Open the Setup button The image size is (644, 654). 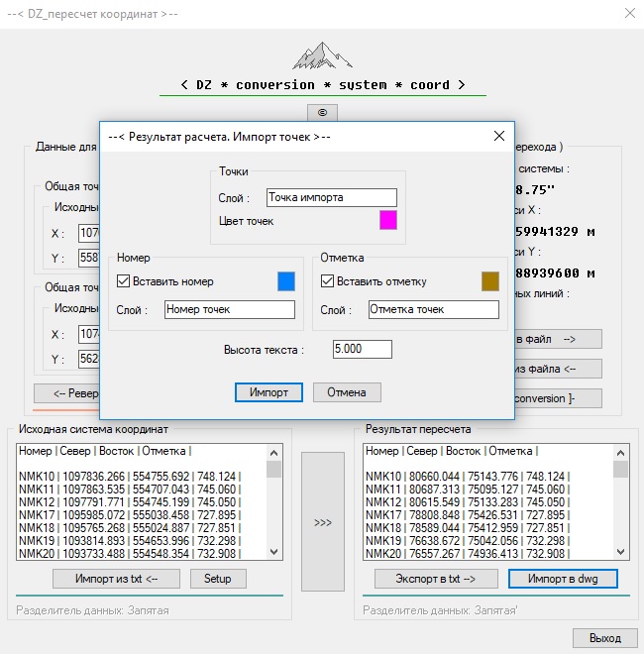[x=218, y=579]
